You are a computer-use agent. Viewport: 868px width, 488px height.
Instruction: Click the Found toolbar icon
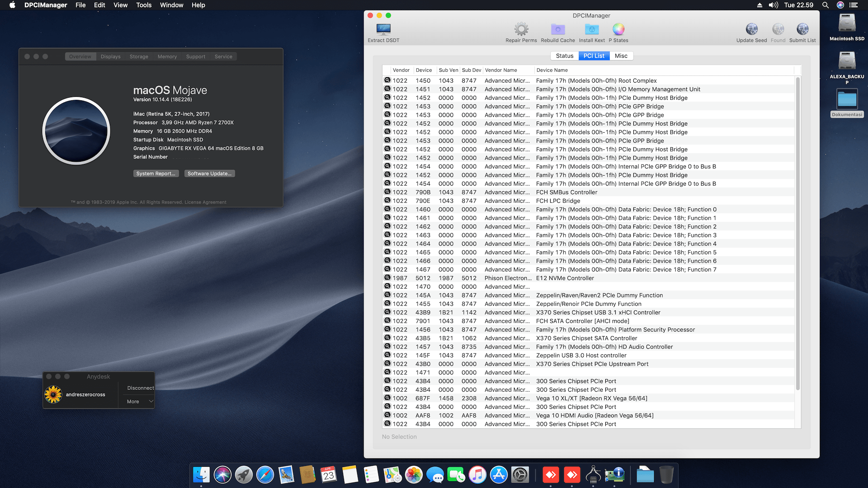pos(778,29)
